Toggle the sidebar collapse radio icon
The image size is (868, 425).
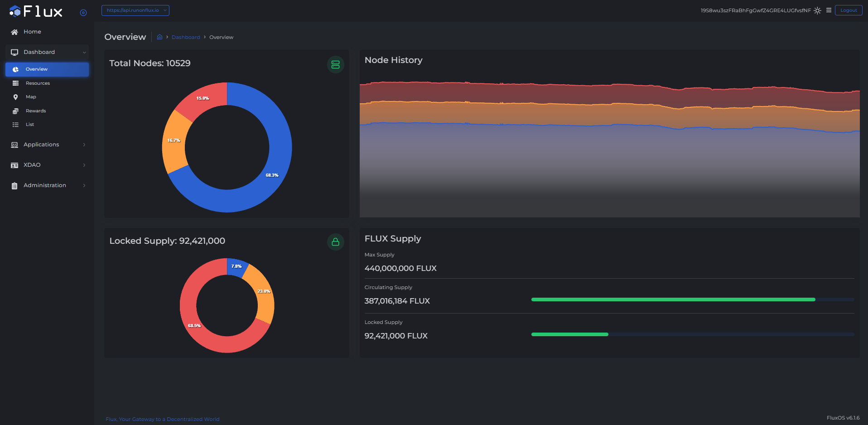pos(83,13)
